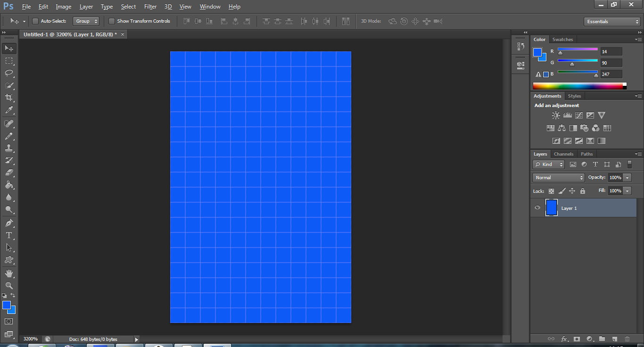Open the Essentials workspace dropdown

pos(611,22)
